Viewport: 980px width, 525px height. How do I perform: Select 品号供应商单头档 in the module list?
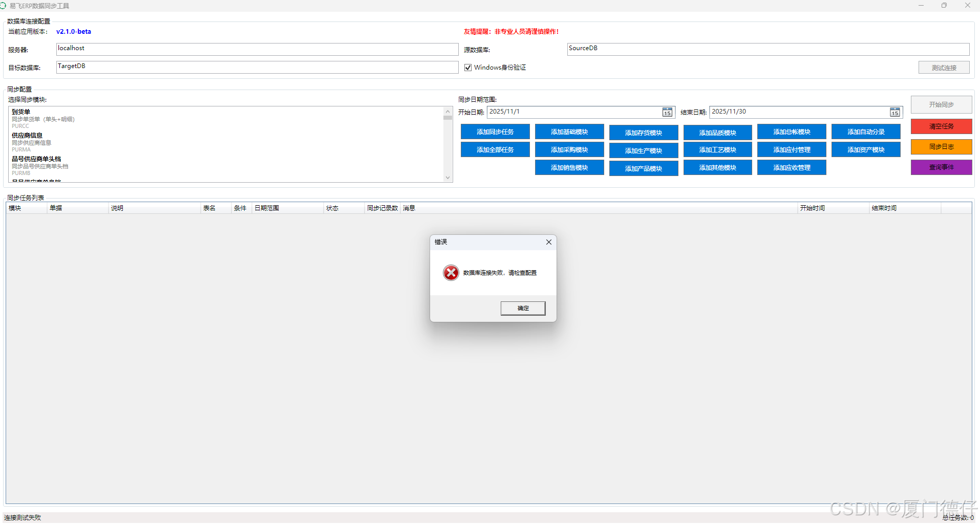tap(225, 166)
